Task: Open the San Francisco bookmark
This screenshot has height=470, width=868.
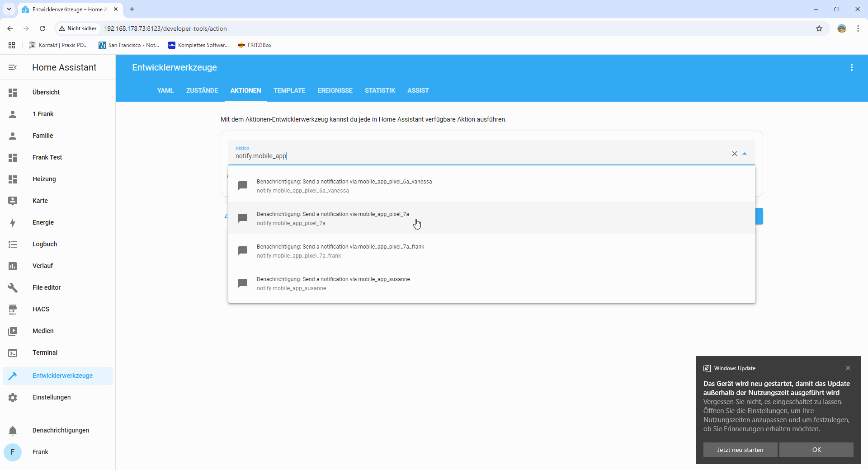Action: 129,45
